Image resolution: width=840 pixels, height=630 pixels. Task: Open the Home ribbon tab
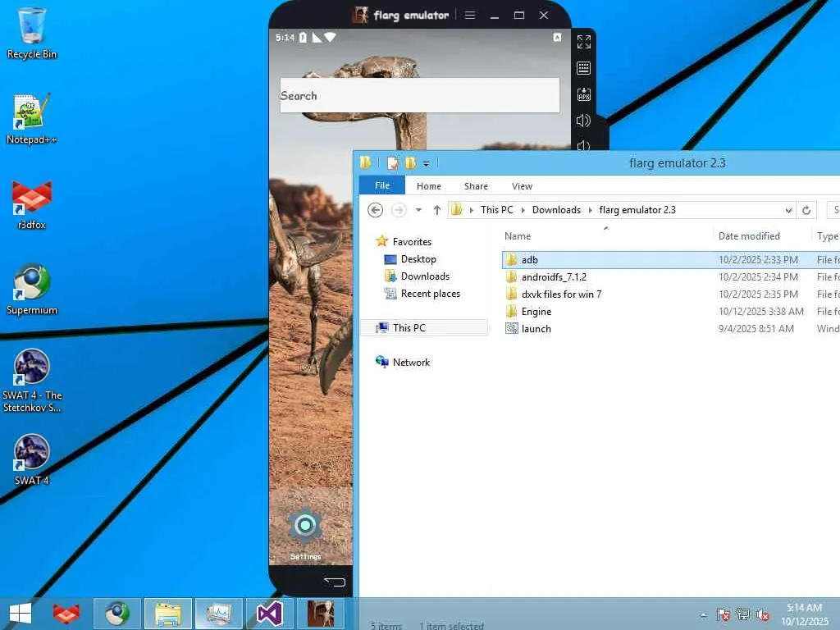428,186
